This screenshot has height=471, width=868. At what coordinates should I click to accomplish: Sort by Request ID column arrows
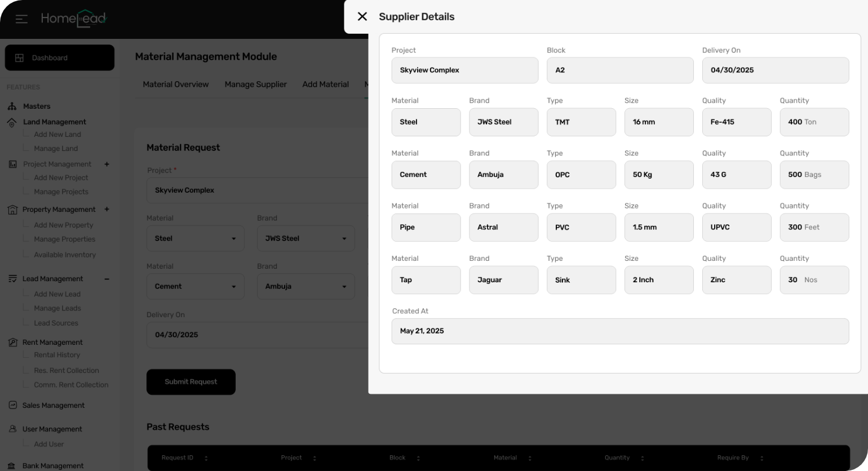click(206, 458)
